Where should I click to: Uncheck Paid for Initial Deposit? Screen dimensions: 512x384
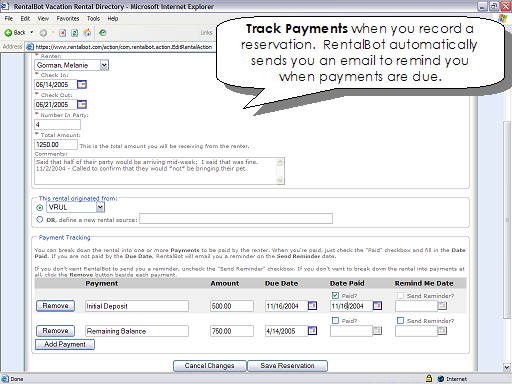coord(335,295)
